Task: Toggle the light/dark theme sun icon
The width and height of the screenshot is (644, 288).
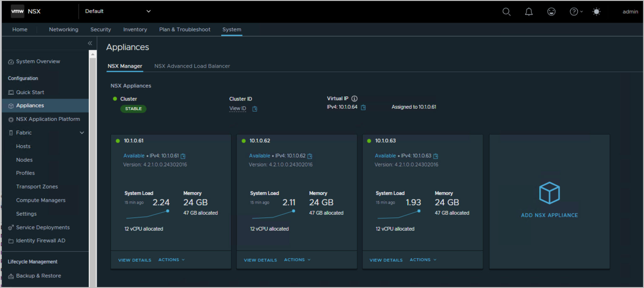Action: point(596,12)
